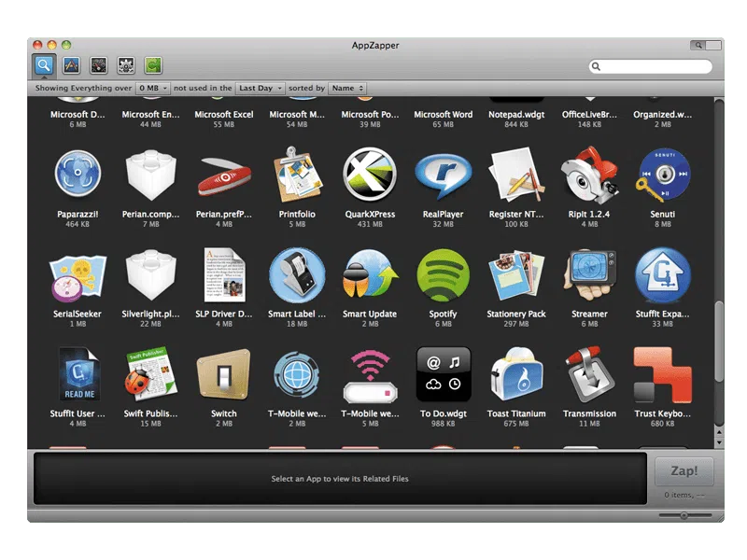Select the Senuti app icon

tap(664, 177)
